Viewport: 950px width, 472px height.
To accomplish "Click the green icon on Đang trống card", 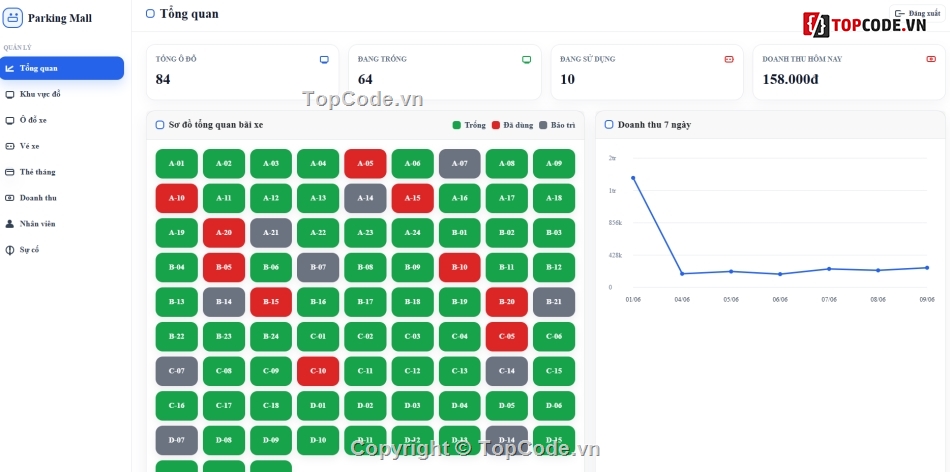I will 526,59.
